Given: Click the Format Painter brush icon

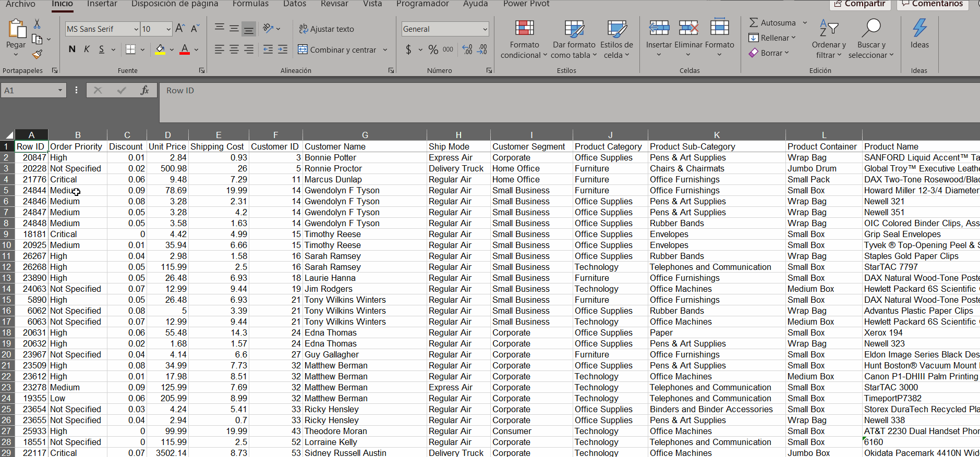Looking at the screenshot, I should (37, 54).
